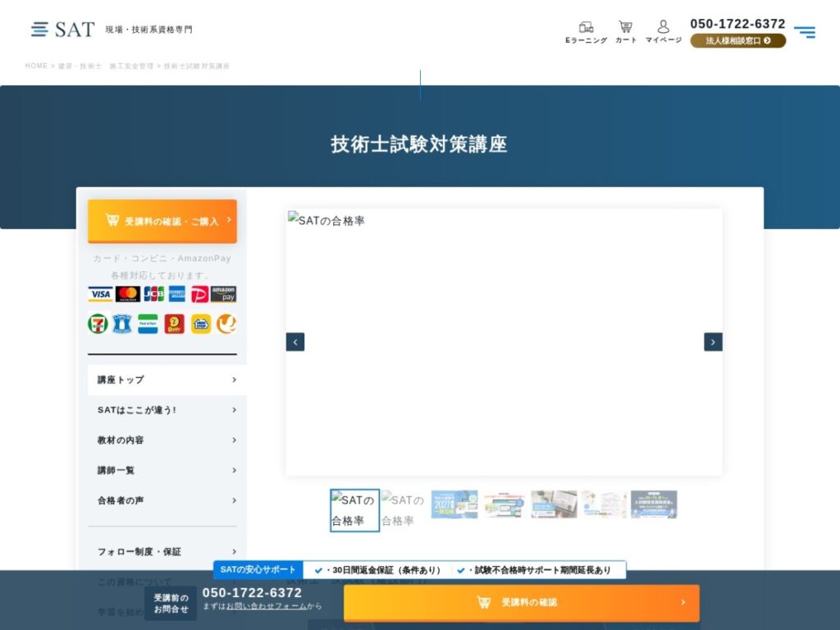The height and width of the screenshot is (630, 840).
Task: Click the header phone number 050-1722-6372
Action: [737, 24]
